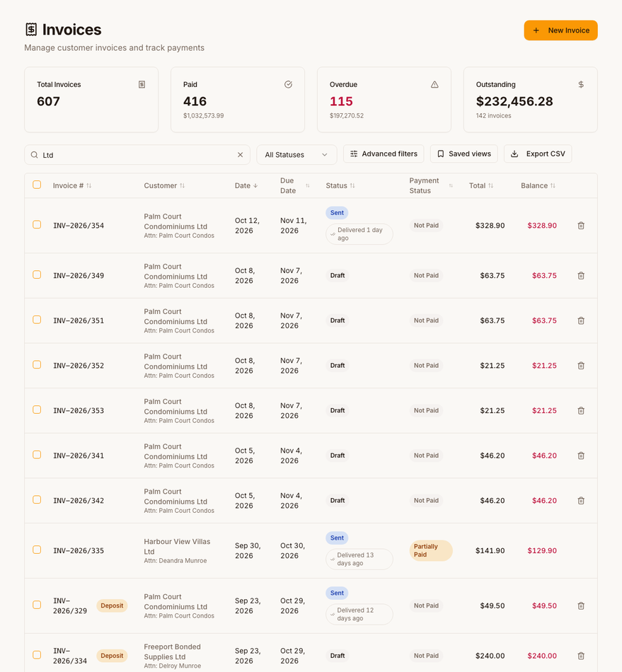
Task: Click the Deposit tag on INV-2026/334
Action: tap(112, 656)
